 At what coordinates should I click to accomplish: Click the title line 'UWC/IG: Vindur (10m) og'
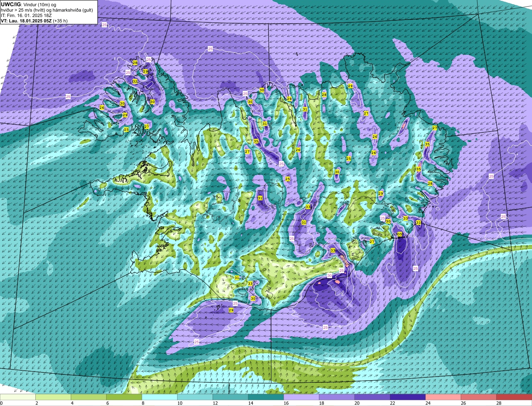28,4
